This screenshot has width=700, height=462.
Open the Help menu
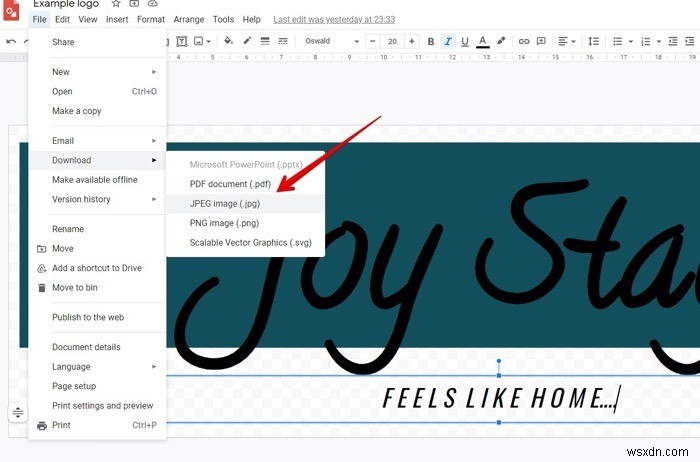coord(251,19)
